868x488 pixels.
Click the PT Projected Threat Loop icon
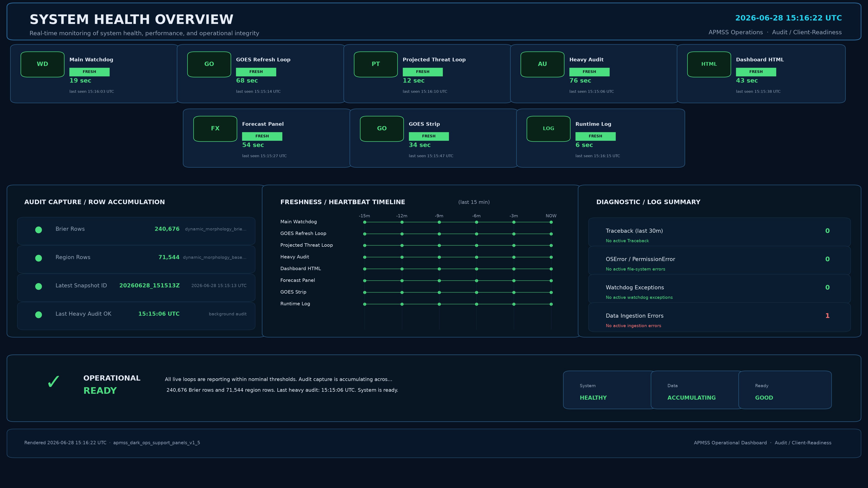376,64
